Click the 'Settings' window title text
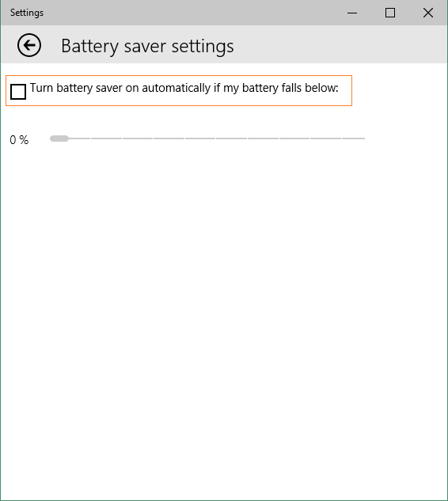Viewport: 448px width, 501px height. [27, 13]
